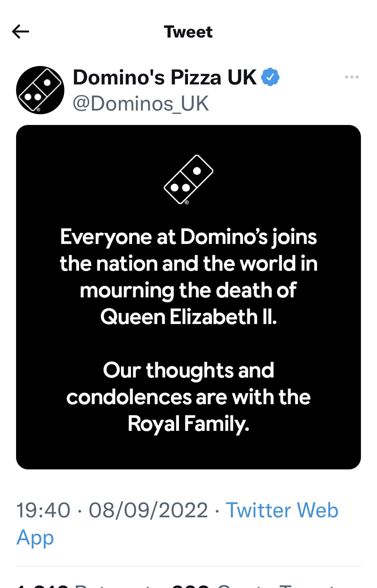Click the "Queen Elizabeth II." text line

click(188, 317)
